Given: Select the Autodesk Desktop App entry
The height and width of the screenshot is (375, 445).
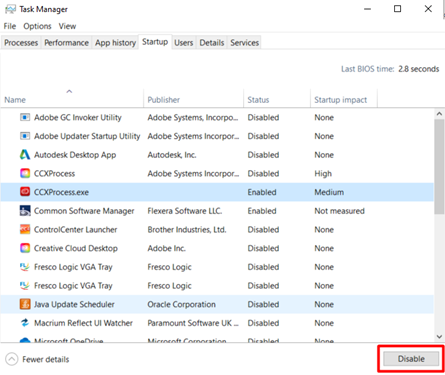Looking at the screenshot, I should (x=217, y=155).
